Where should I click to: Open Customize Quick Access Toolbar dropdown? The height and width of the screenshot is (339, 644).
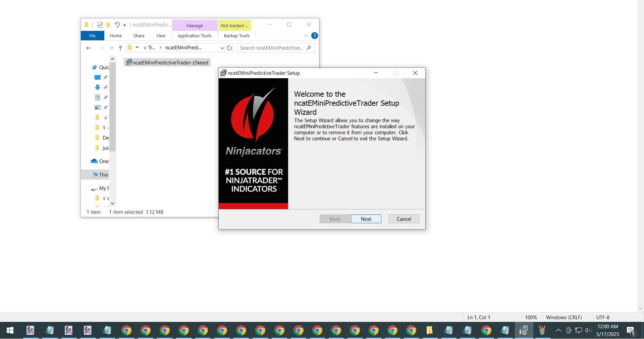tap(124, 25)
